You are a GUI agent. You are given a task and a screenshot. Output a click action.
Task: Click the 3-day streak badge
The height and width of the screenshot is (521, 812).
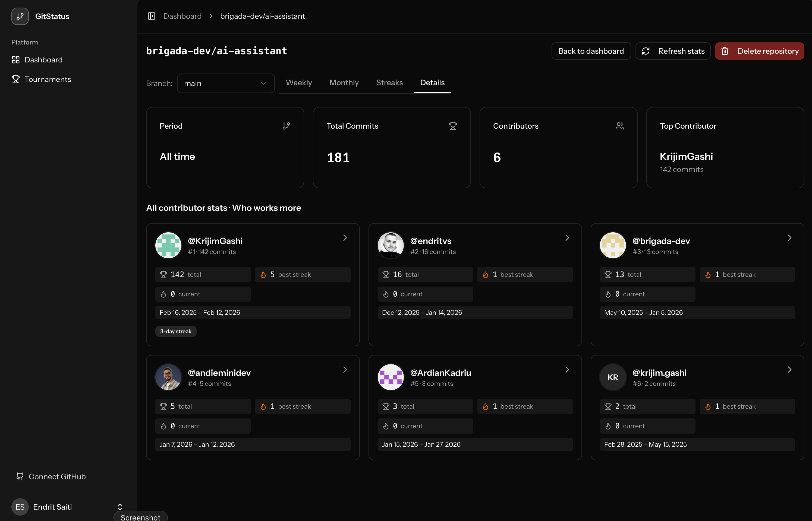coord(175,331)
